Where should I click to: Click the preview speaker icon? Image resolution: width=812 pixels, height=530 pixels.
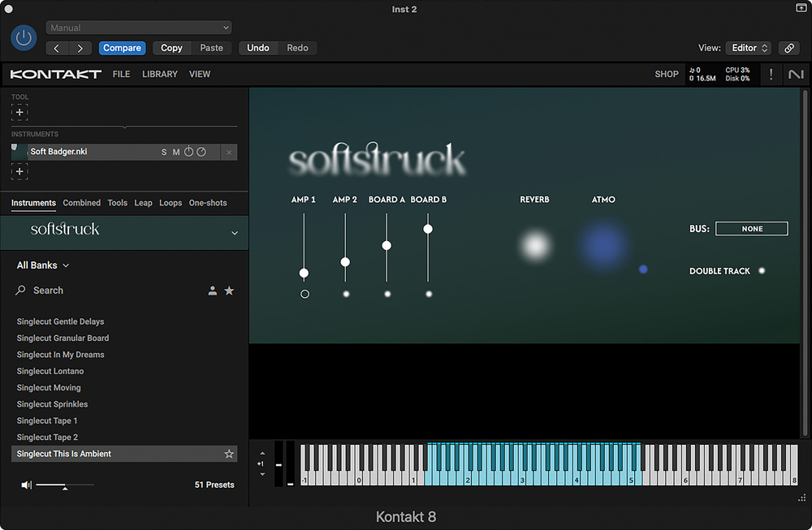pyautogui.click(x=27, y=485)
